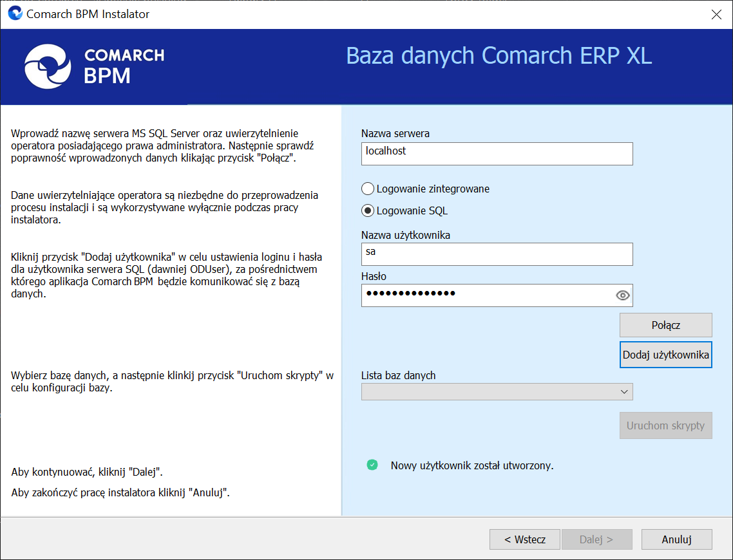The image size is (733, 560).
Task: Click the 'Lista baz danych' label
Action: (398, 375)
